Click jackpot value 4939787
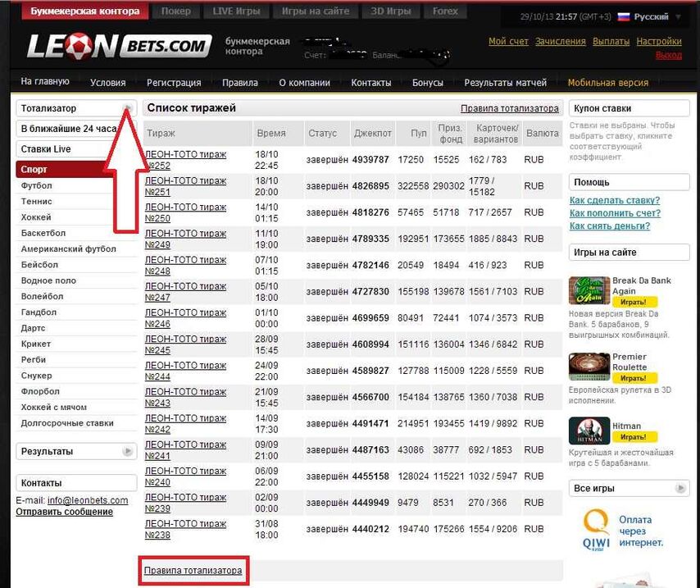 coord(370,160)
